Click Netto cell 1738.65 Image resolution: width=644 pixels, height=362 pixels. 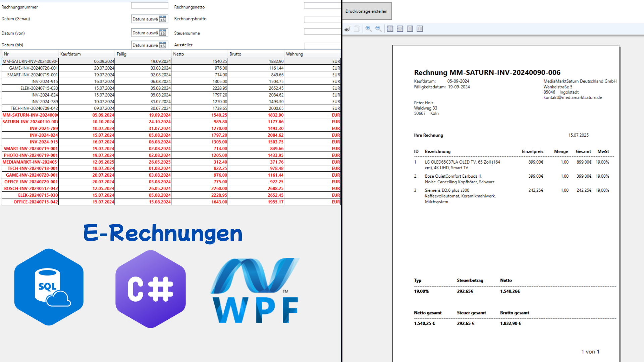(x=199, y=108)
